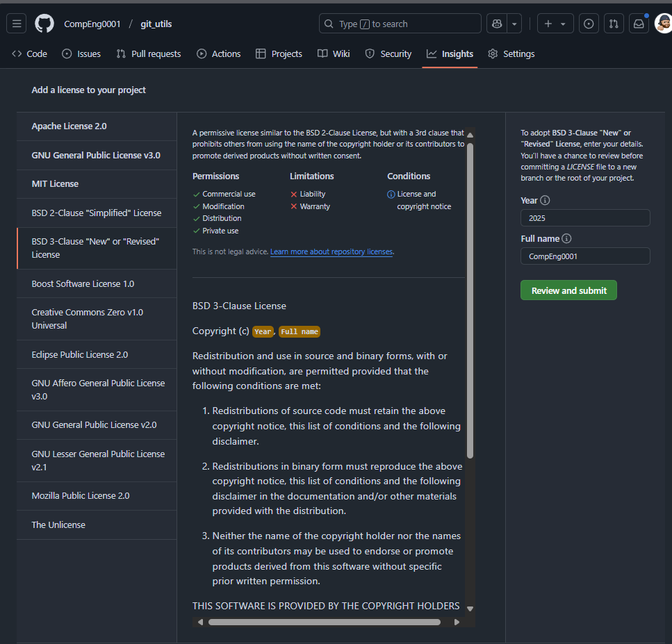Open the git_utils repository link
672x644 pixels.
(156, 24)
